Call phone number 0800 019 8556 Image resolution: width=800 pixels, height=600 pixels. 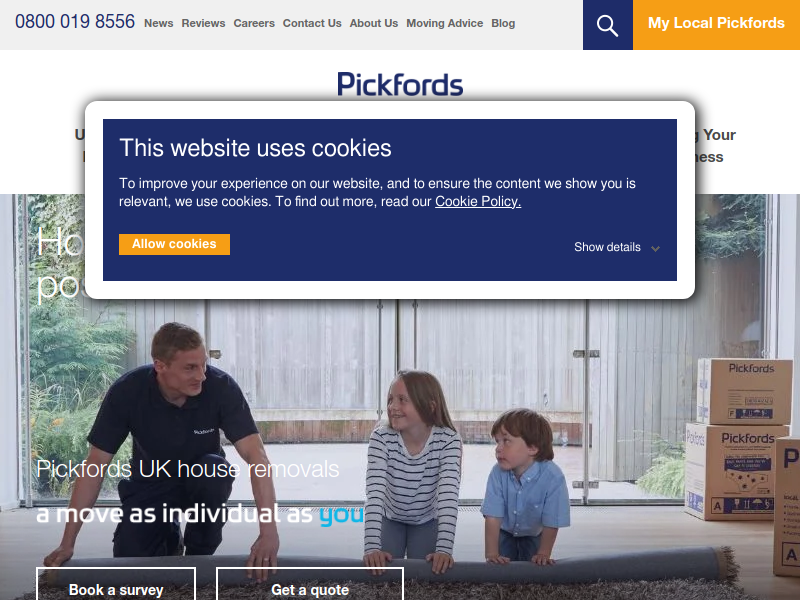[75, 22]
